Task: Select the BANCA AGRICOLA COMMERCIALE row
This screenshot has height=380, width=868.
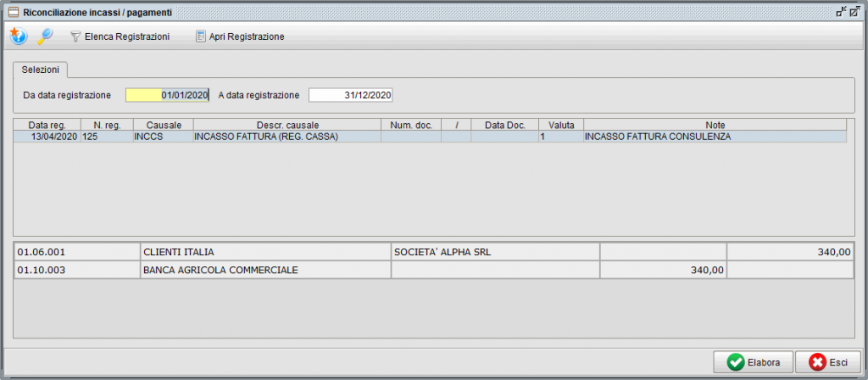Action: click(266, 270)
